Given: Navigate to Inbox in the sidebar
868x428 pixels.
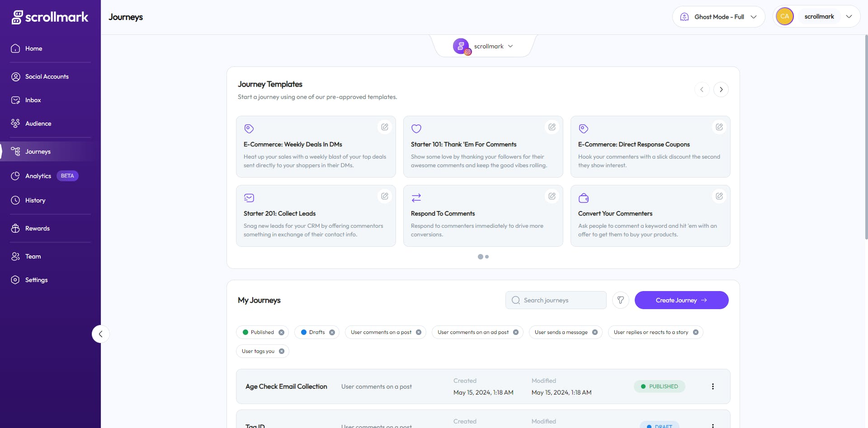Looking at the screenshot, I should (33, 100).
